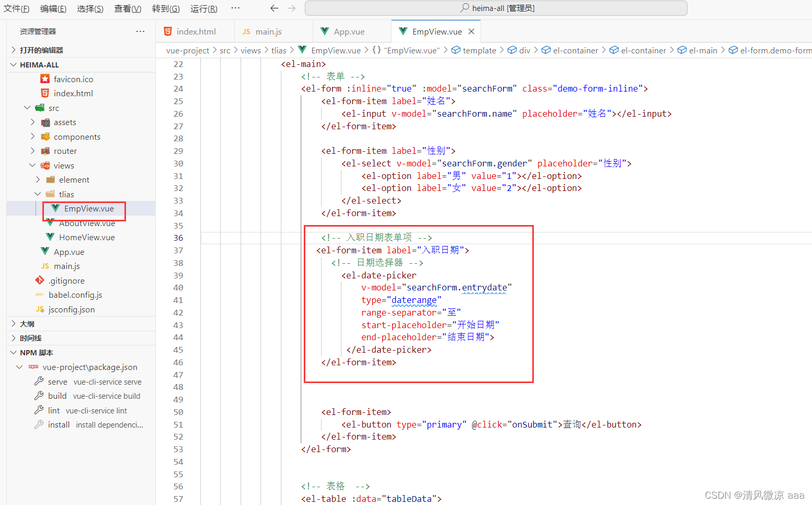Screen dimensions: 812x505
Task: Click the el-main breadcrumb
Action: [x=703, y=50]
